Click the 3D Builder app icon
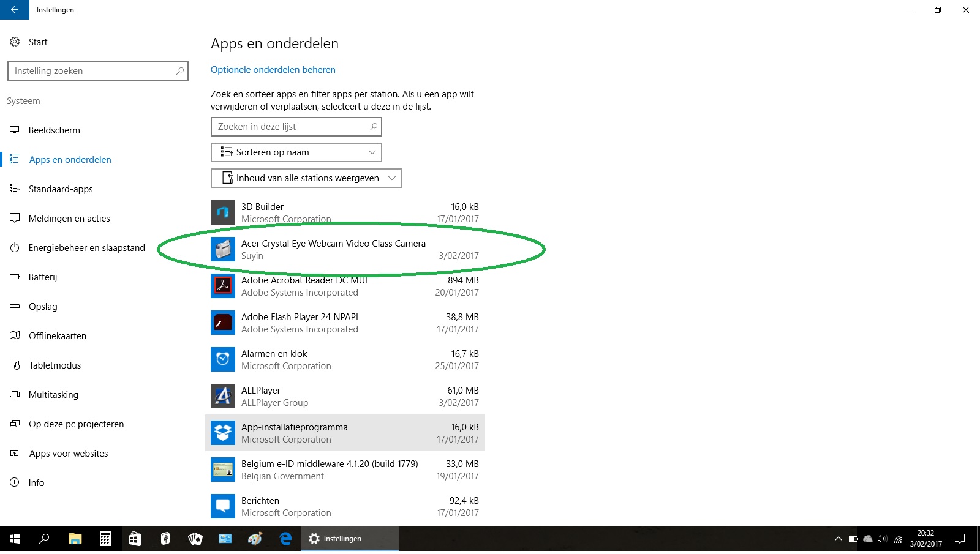Image resolution: width=980 pixels, height=554 pixels. pyautogui.click(x=223, y=212)
